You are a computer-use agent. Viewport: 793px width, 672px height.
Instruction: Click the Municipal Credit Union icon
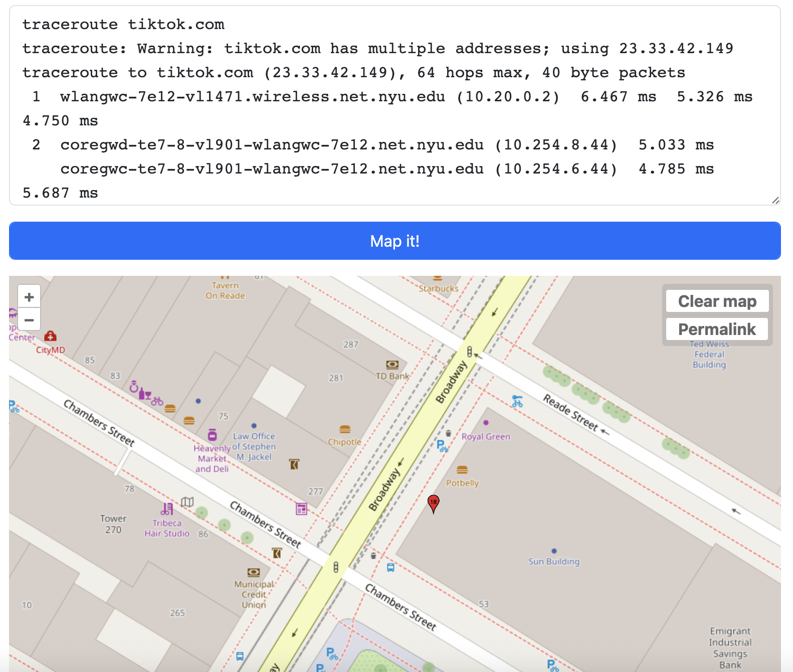254,573
